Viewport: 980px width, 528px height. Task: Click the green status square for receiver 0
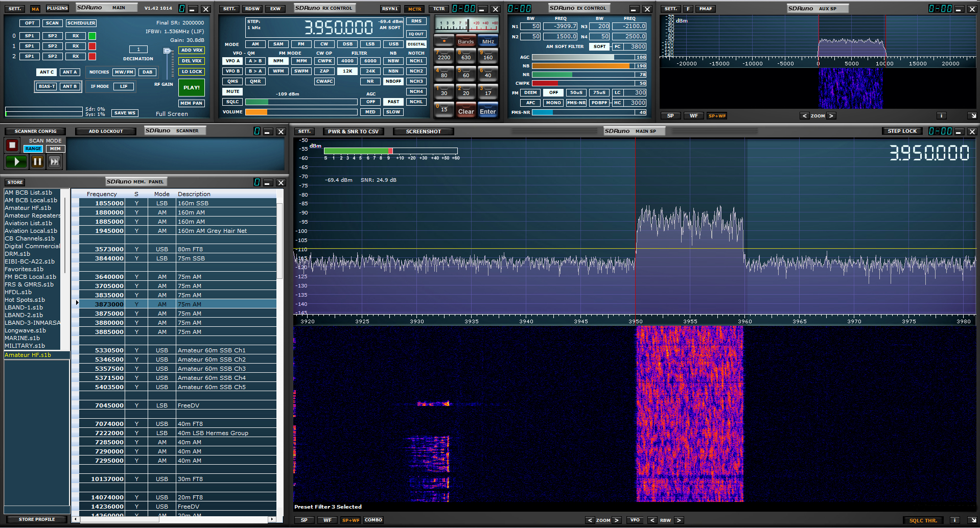click(x=92, y=36)
